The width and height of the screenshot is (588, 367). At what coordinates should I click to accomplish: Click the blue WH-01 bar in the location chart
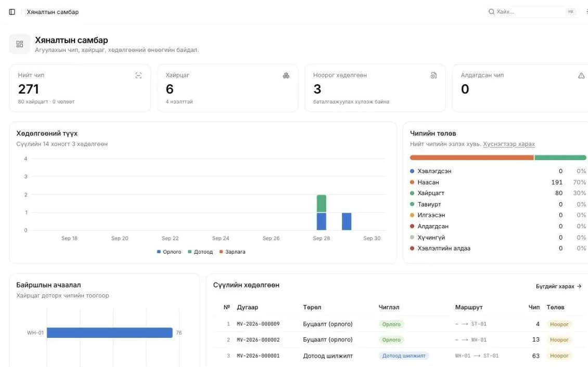(109, 333)
